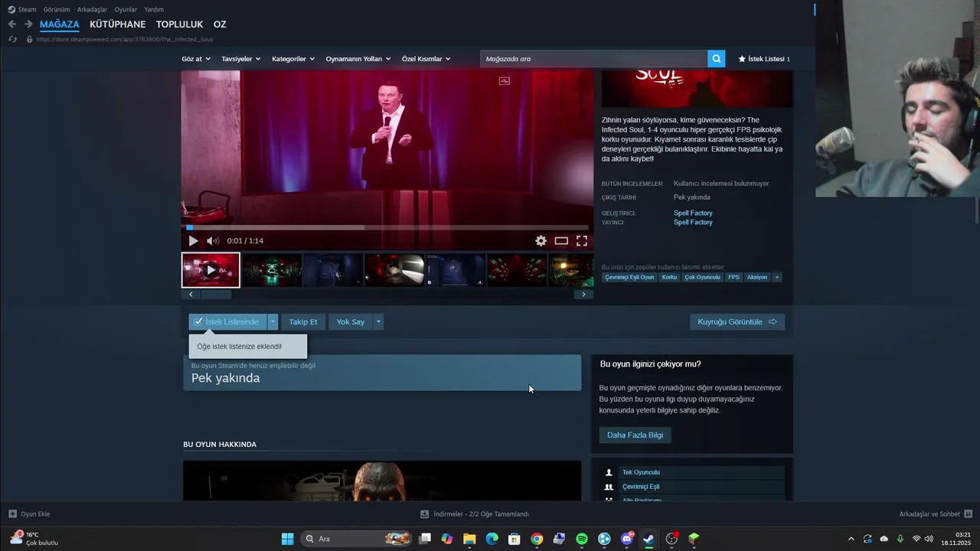The width and height of the screenshot is (980, 551).
Task: Toggle İstek Listesinde wishlist checkmark button
Action: (x=227, y=322)
